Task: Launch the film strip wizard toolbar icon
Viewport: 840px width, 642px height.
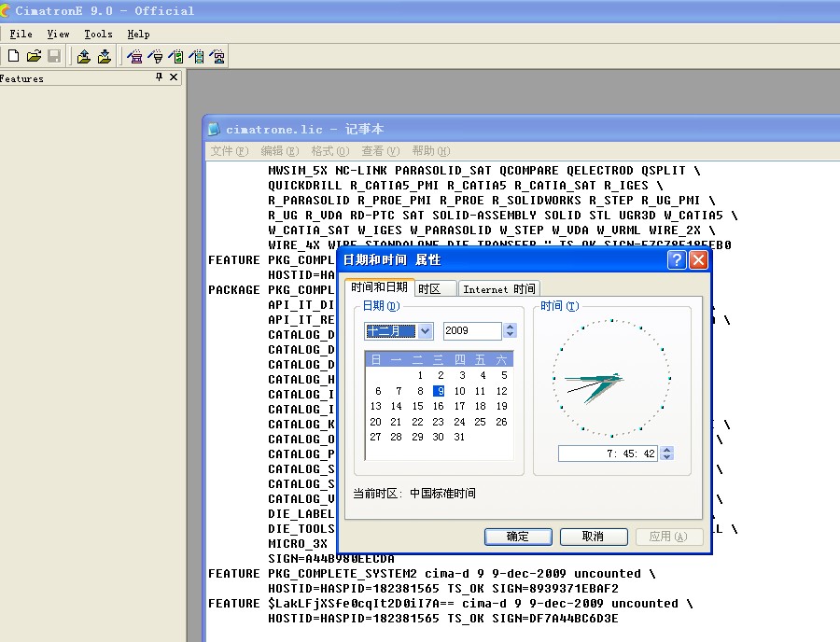Action: [197, 56]
